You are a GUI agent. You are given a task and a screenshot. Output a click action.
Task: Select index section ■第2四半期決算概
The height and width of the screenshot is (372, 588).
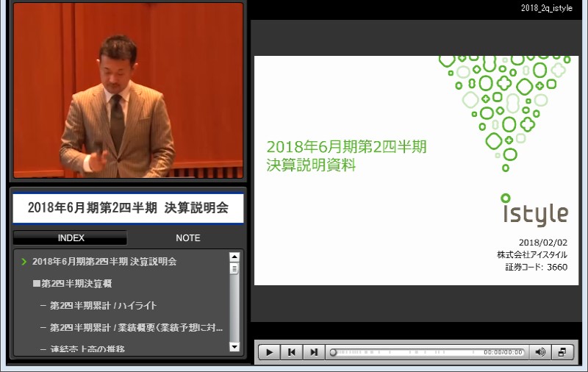point(72,284)
